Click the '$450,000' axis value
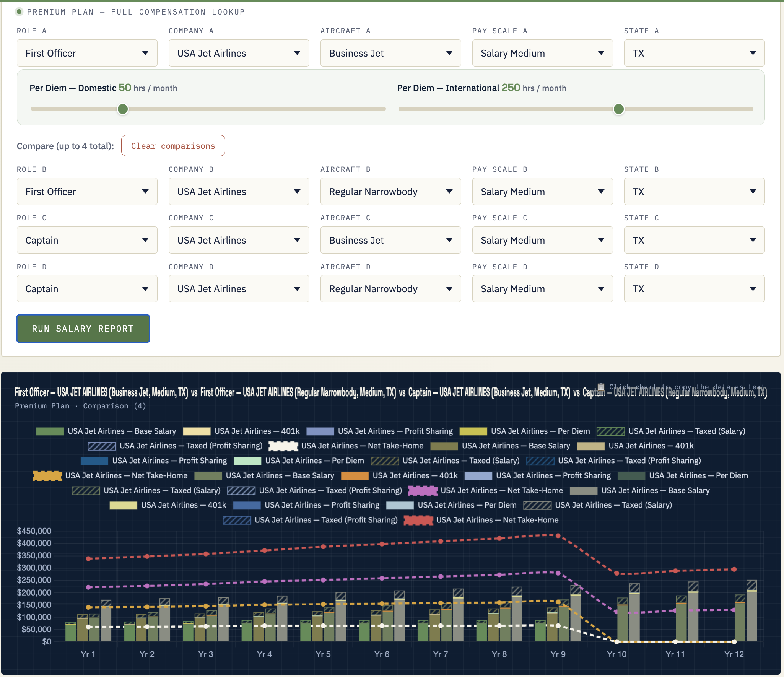Viewport: 784px width, 677px height. pyautogui.click(x=34, y=531)
